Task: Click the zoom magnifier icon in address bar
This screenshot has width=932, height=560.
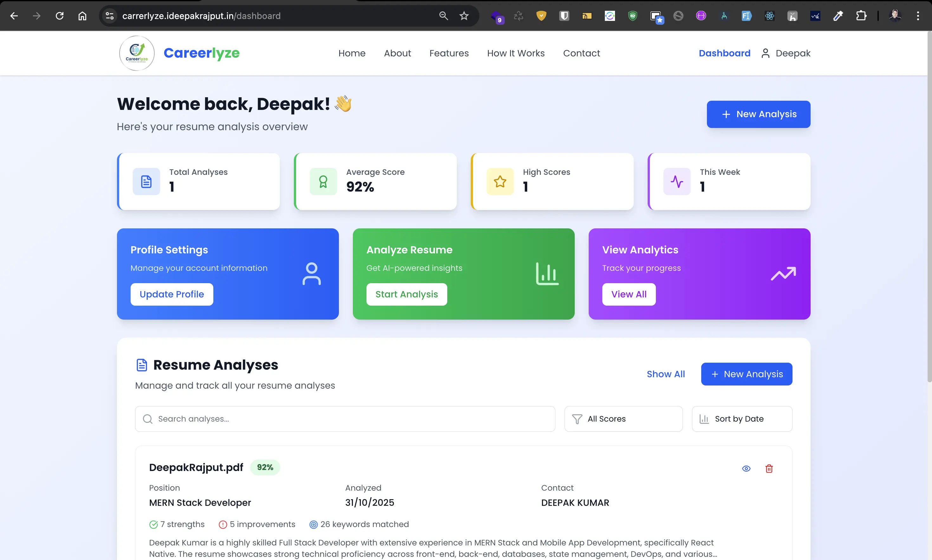Action: click(443, 16)
